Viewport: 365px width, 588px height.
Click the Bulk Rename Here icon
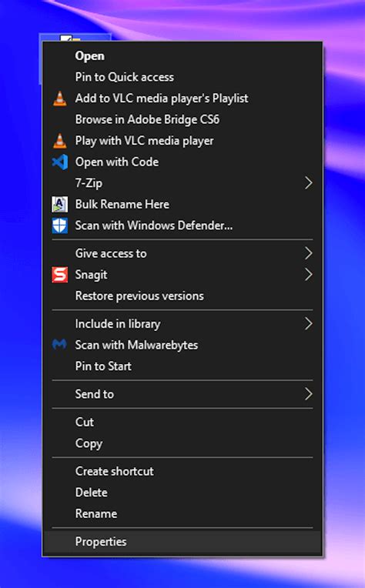(59, 205)
